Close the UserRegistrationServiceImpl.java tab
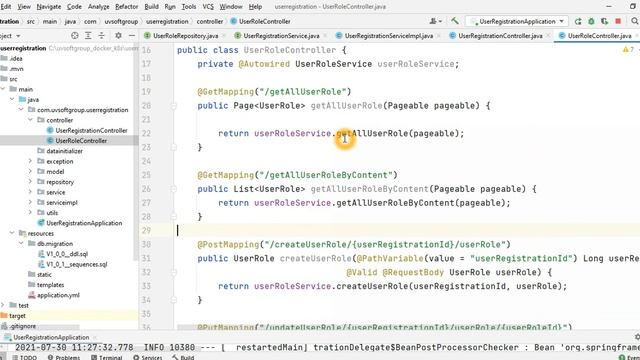 pos(438,36)
